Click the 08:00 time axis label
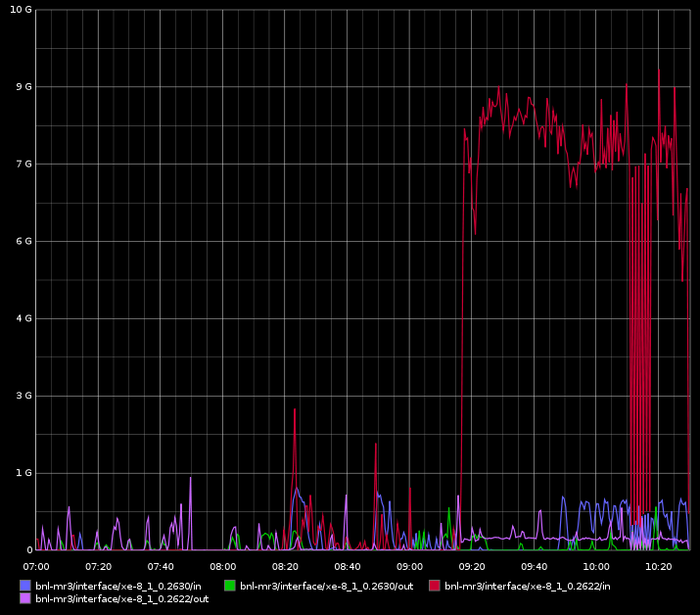The height and width of the screenshot is (615, 700). (x=223, y=566)
